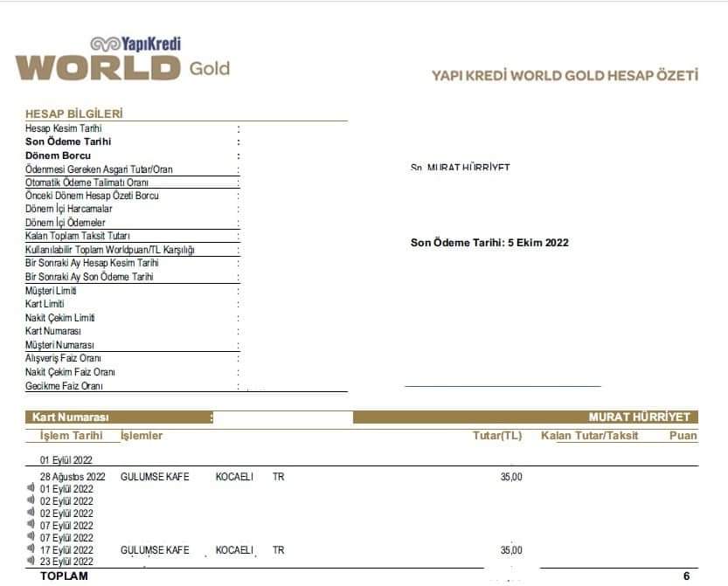The height and width of the screenshot is (586, 728).
Task: Click the 'Gecikme Faiz Oranı' label
Action: point(64,386)
